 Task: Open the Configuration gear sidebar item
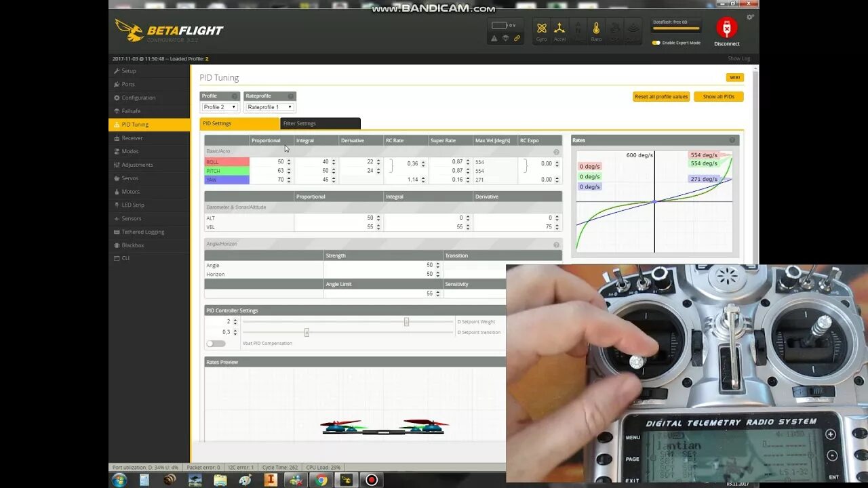(x=149, y=98)
